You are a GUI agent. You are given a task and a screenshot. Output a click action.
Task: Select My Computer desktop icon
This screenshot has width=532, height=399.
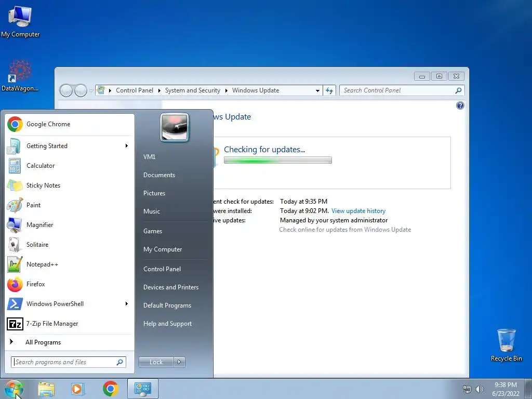click(20, 21)
